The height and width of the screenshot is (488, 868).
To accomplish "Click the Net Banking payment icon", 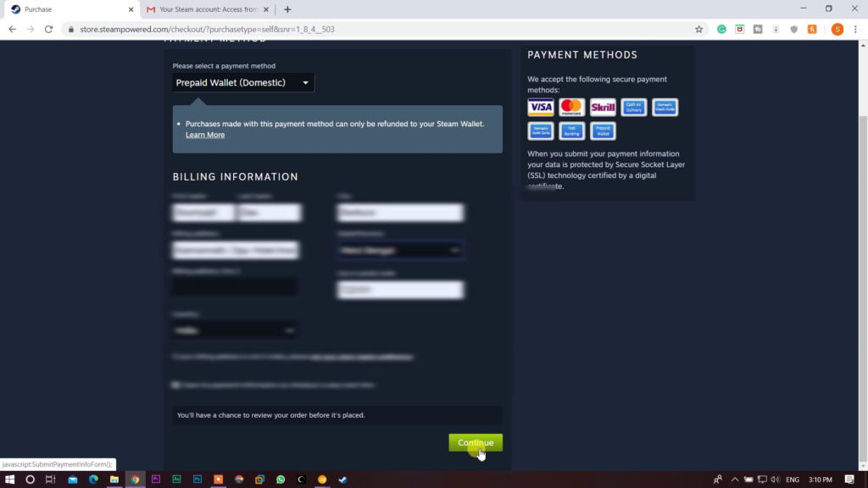I will [x=571, y=131].
